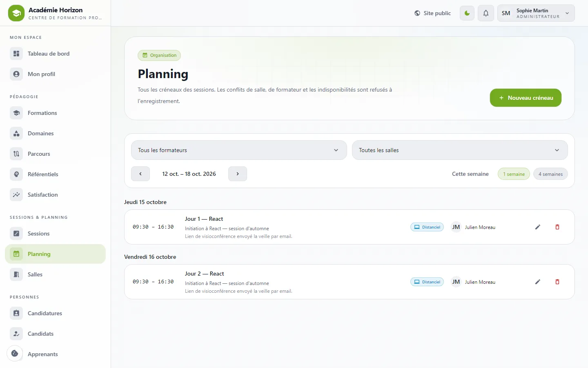
Task: Open Sophie Martin user menu
Action: point(536,13)
